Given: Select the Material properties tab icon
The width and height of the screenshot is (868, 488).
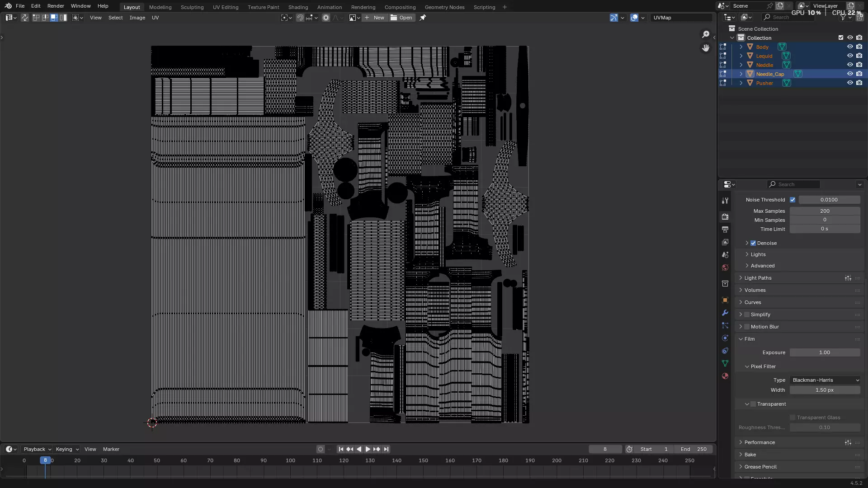Looking at the screenshot, I should click(x=725, y=376).
